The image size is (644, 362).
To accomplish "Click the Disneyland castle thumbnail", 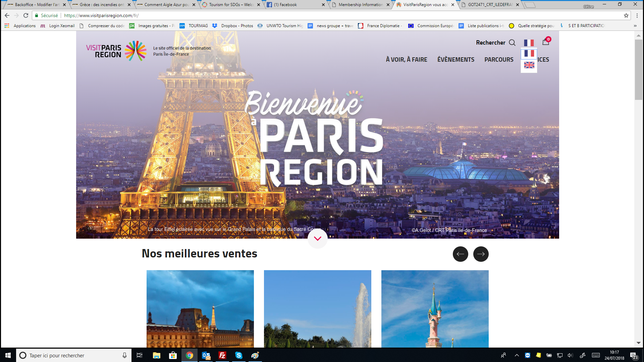I will click(435, 308).
